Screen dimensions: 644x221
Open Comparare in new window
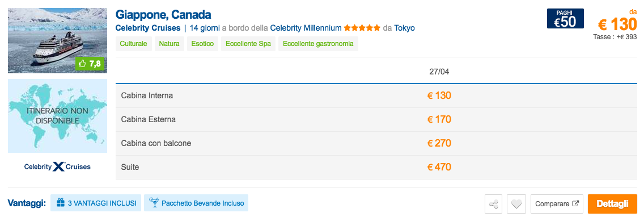pos(557,204)
